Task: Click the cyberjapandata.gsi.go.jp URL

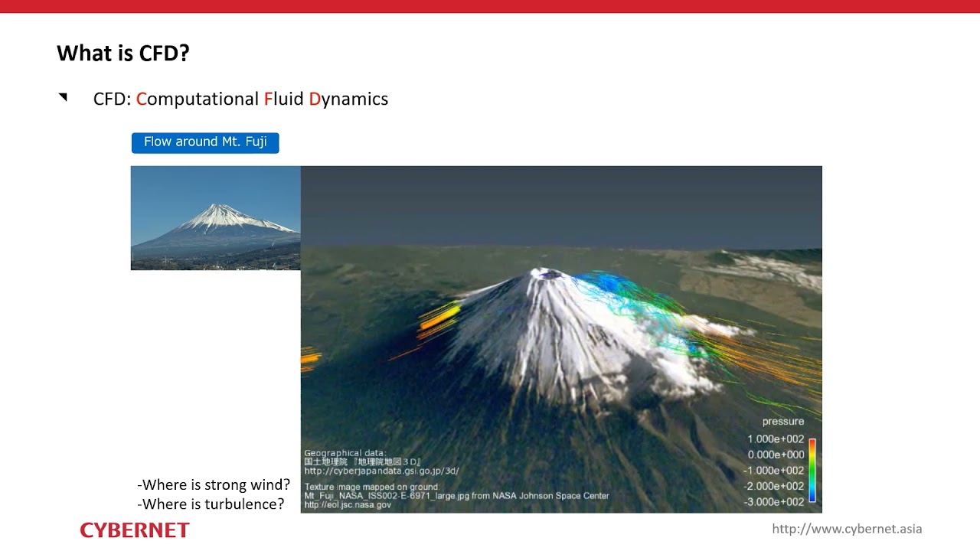Action: tap(381, 471)
